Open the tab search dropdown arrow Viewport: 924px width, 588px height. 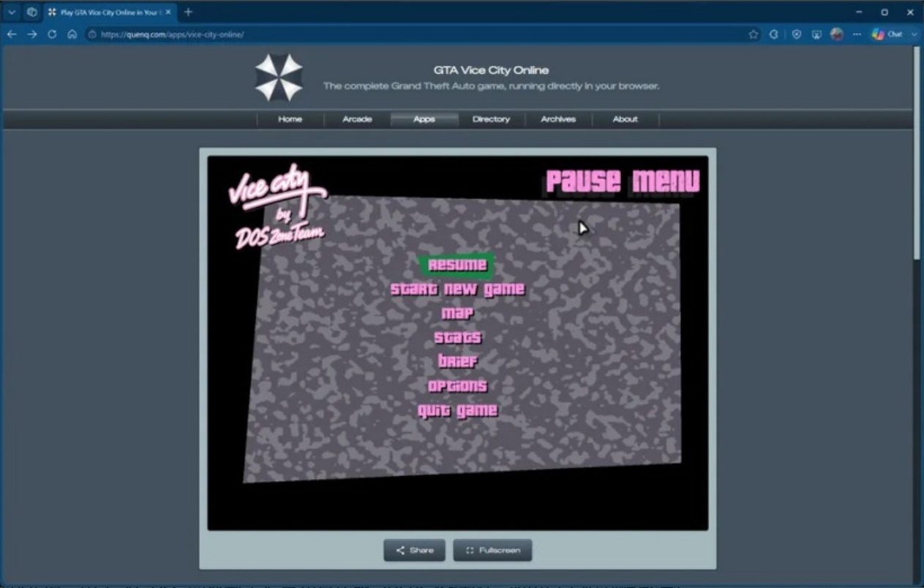tap(12, 12)
